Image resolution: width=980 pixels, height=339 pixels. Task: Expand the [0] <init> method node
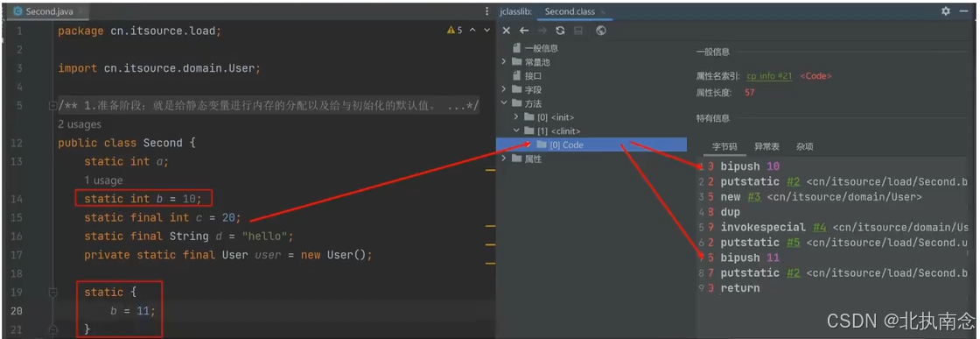pyautogui.click(x=515, y=117)
